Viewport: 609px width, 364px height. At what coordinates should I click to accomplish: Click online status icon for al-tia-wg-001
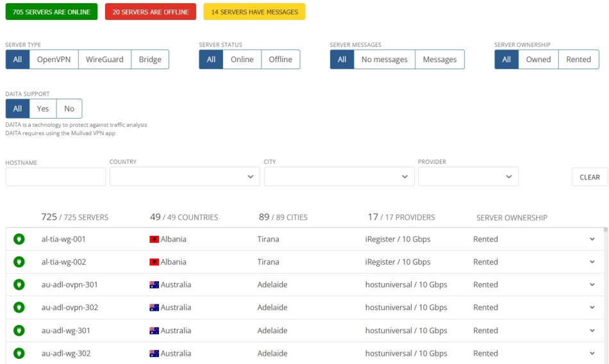19,239
